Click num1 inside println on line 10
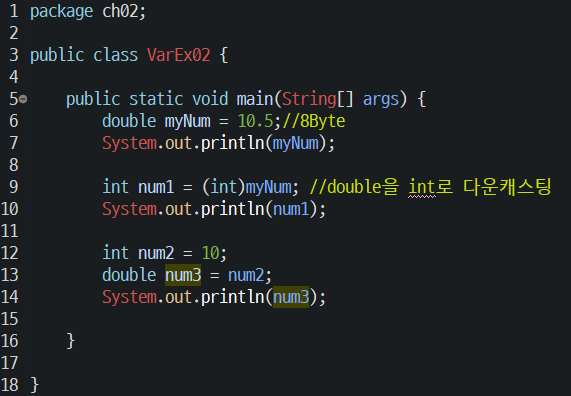 (291, 209)
